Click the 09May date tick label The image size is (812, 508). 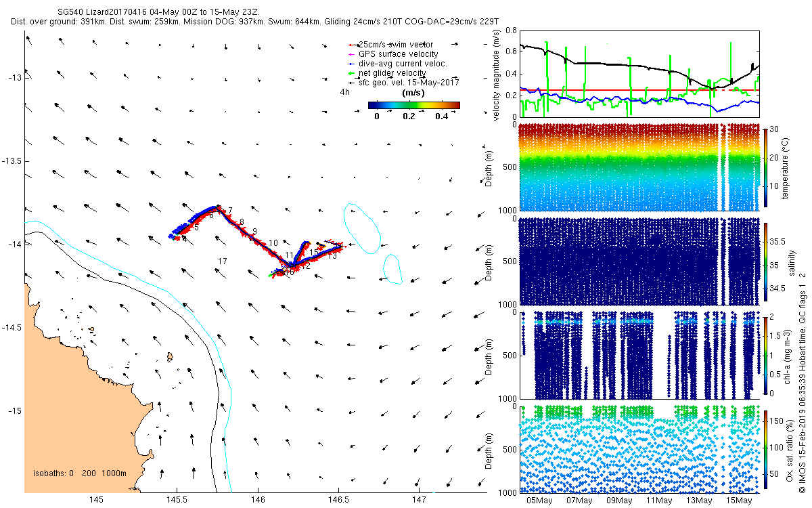619,501
